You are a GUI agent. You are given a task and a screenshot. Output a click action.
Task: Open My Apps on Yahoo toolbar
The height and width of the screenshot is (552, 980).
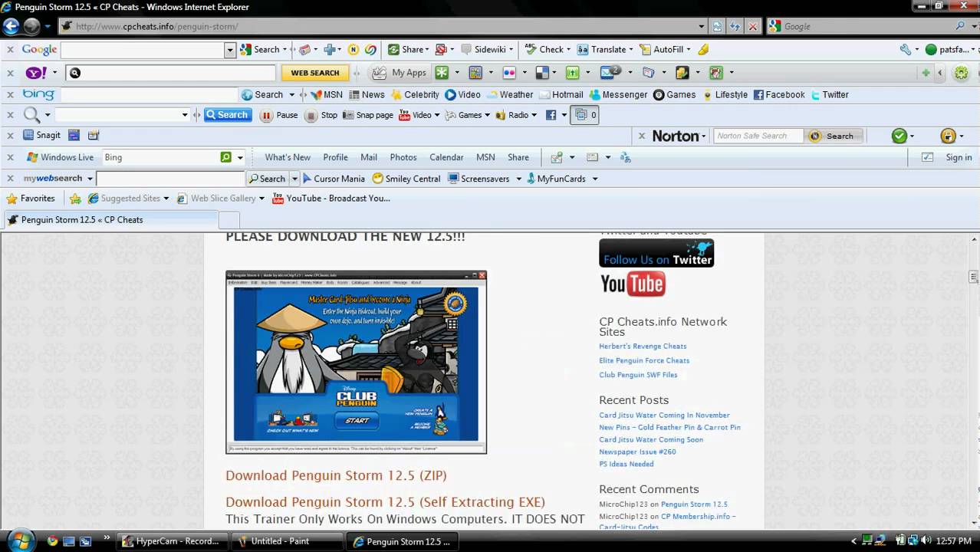tap(400, 73)
